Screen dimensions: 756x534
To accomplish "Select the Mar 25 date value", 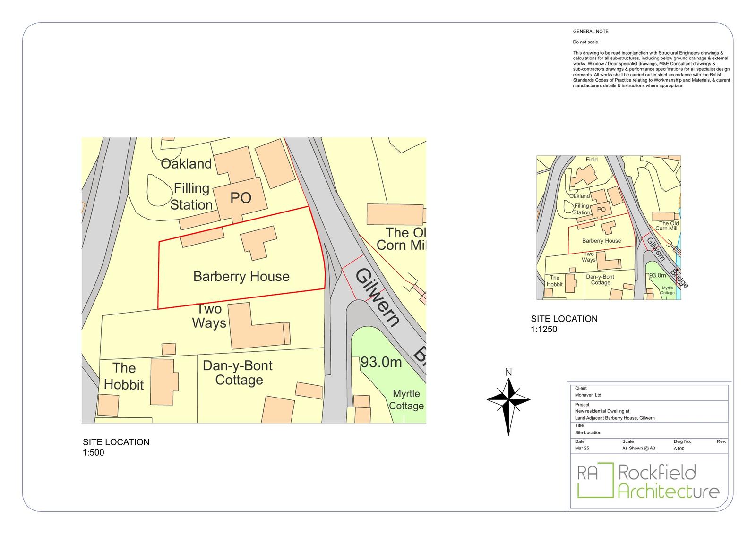I will (582, 449).
